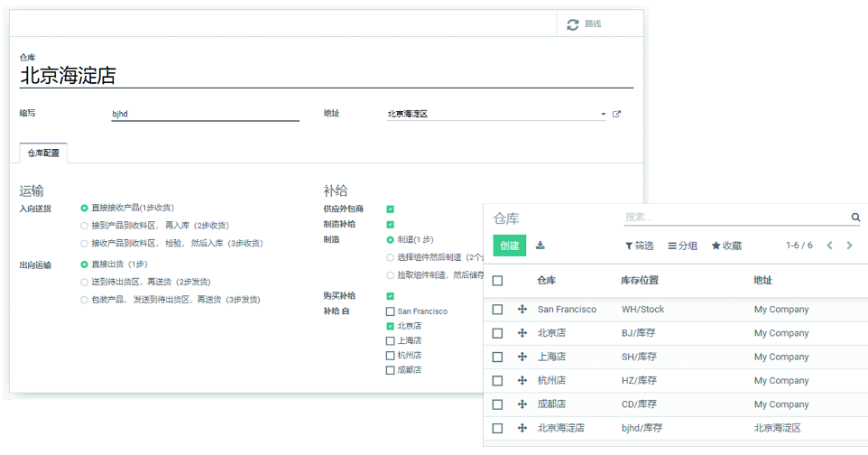The width and height of the screenshot is (868, 455).
Task: Uncheck the 北京店 resupply checkbox
Action: 390,326
